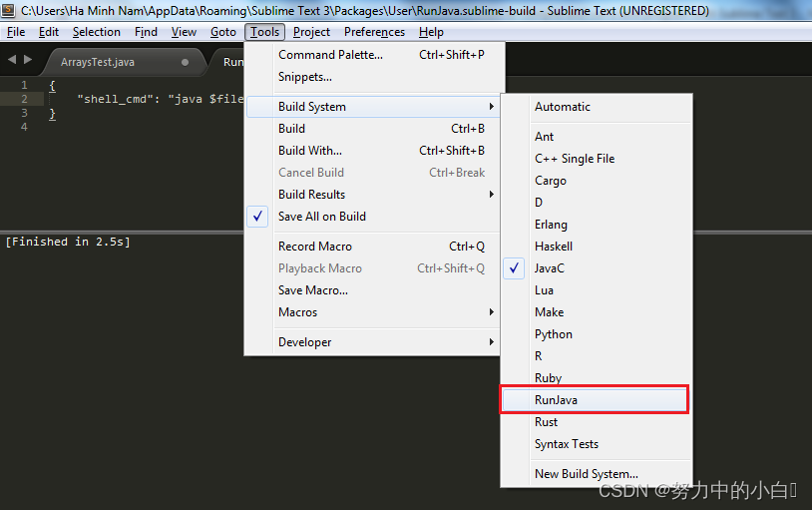The image size is (812, 510).
Task: Choose Erlang build system
Action: pos(597,225)
